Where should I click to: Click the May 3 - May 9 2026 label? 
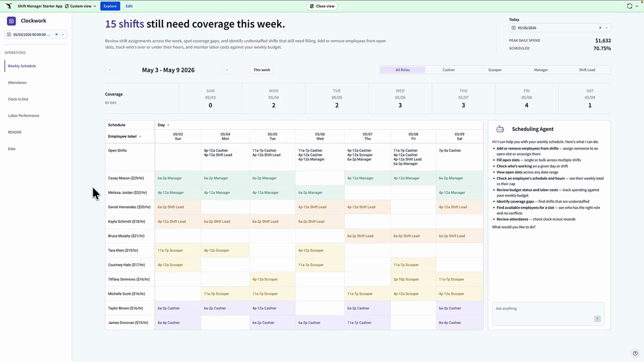(x=168, y=70)
